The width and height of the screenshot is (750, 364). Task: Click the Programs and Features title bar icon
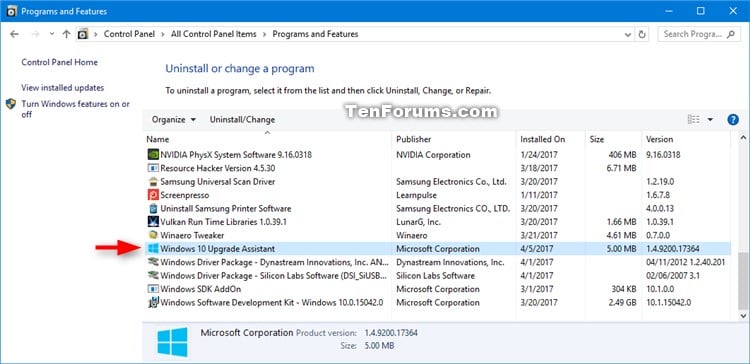[12, 11]
